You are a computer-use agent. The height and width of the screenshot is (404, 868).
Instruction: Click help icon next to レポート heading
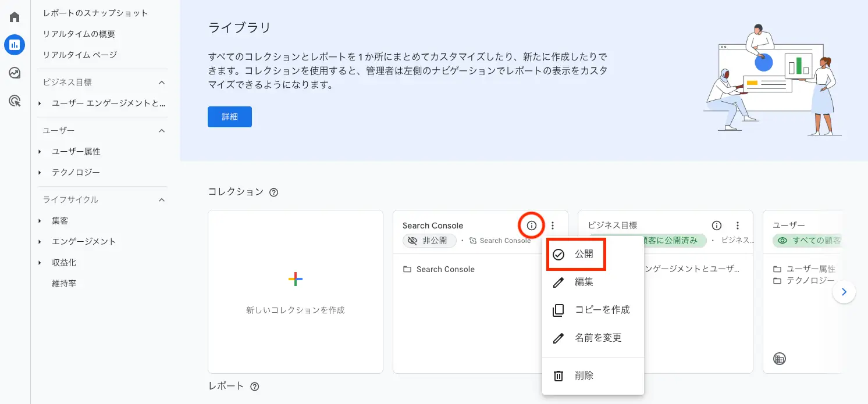click(254, 387)
